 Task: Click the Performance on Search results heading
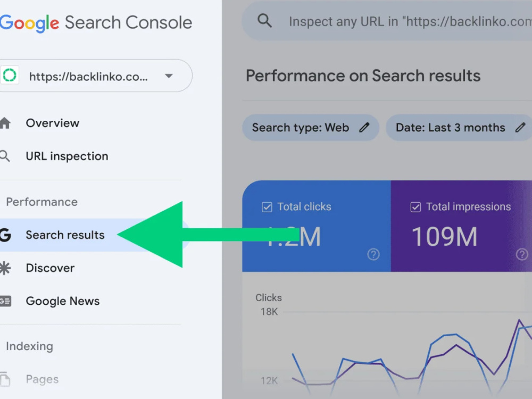[363, 76]
